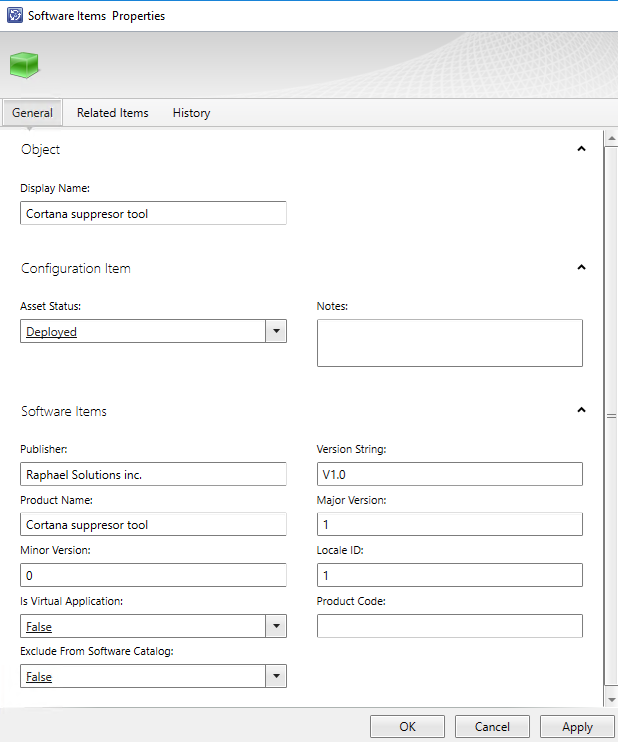Click the Version String field
This screenshot has width=618, height=742.
click(449, 474)
